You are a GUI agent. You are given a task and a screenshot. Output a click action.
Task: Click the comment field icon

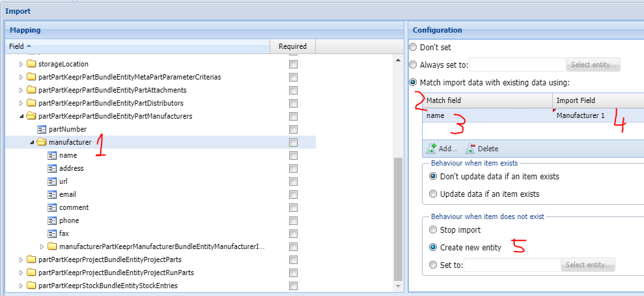pyautogui.click(x=52, y=207)
